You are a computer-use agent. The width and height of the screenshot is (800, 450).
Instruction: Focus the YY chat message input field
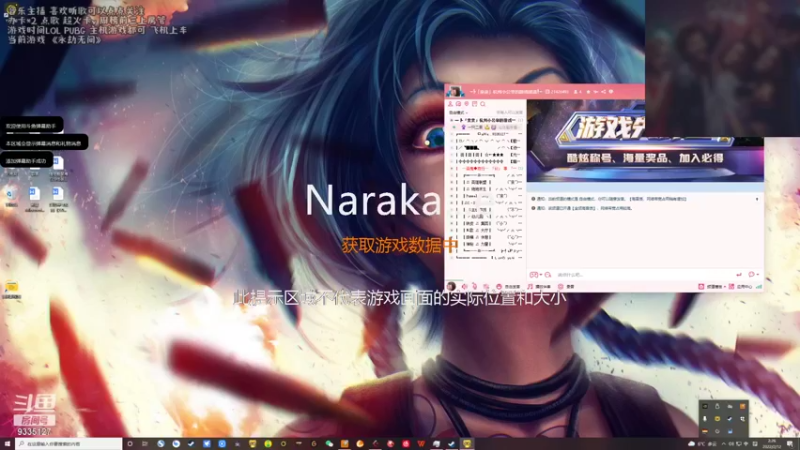643,274
